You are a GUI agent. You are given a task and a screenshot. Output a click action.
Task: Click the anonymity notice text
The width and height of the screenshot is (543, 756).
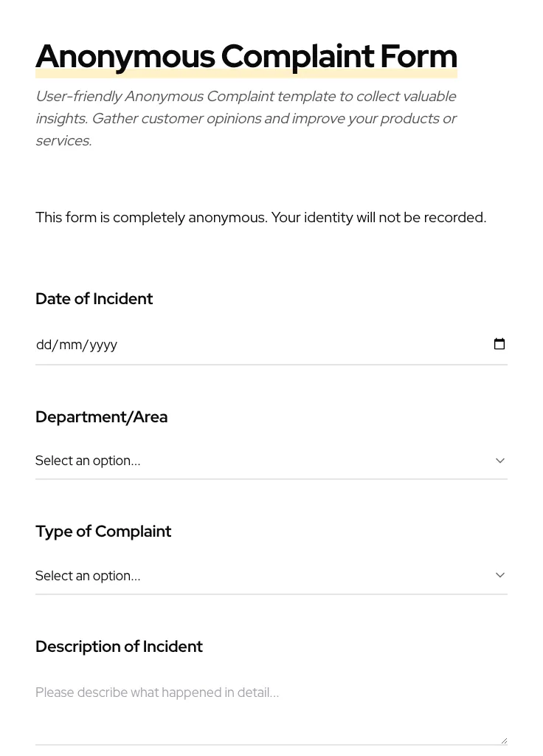pyautogui.click(x=260, y=217)
